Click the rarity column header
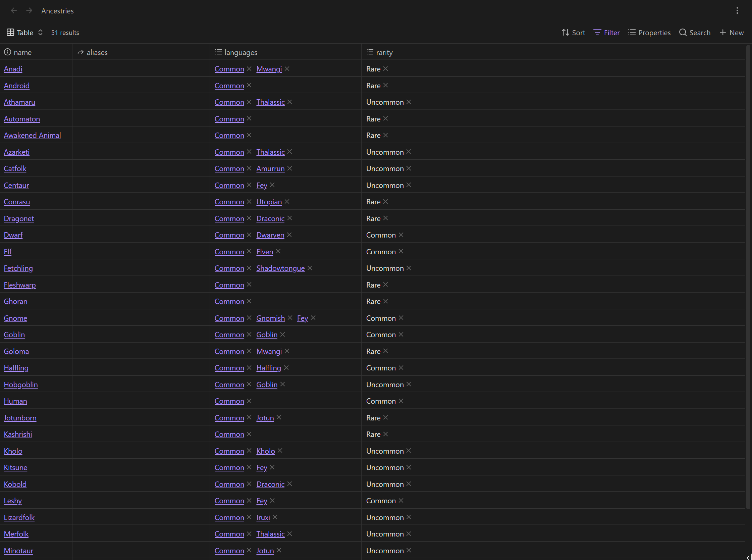Image resolution: width=752 pixels, height=560 pixels. pos(553,52)
